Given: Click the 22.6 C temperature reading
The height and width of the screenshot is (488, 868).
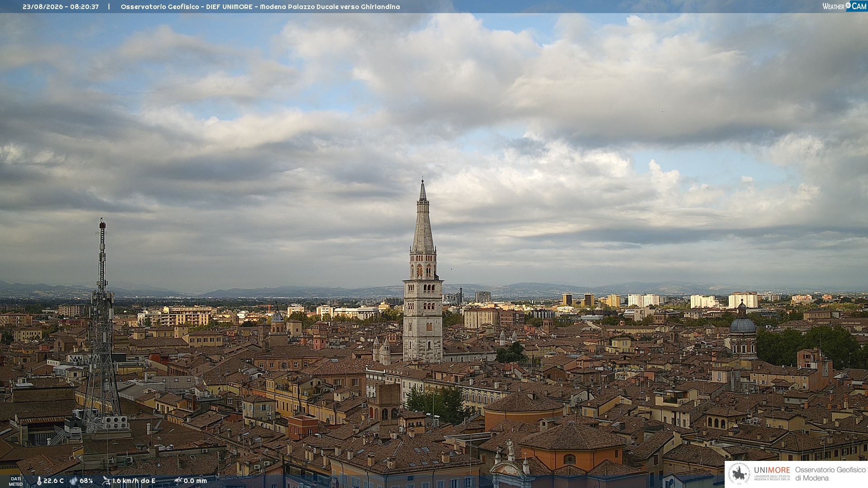Looking at the screenshot, I should point(53,481).
